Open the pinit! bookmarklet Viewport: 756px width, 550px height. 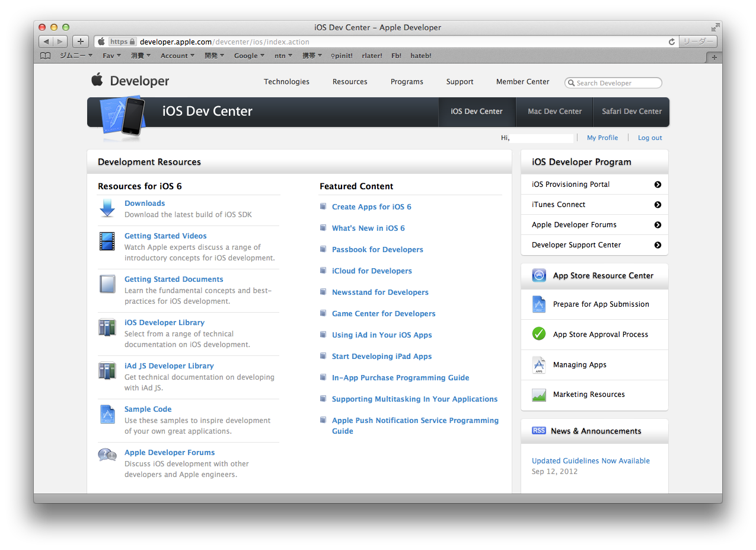click(x=342, y=56)
